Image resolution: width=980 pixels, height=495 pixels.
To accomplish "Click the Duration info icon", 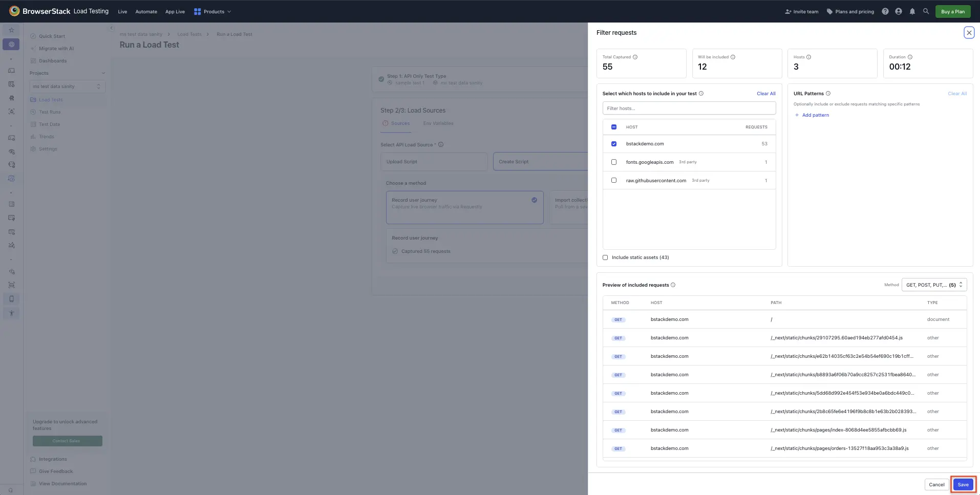I will [910, 57].
